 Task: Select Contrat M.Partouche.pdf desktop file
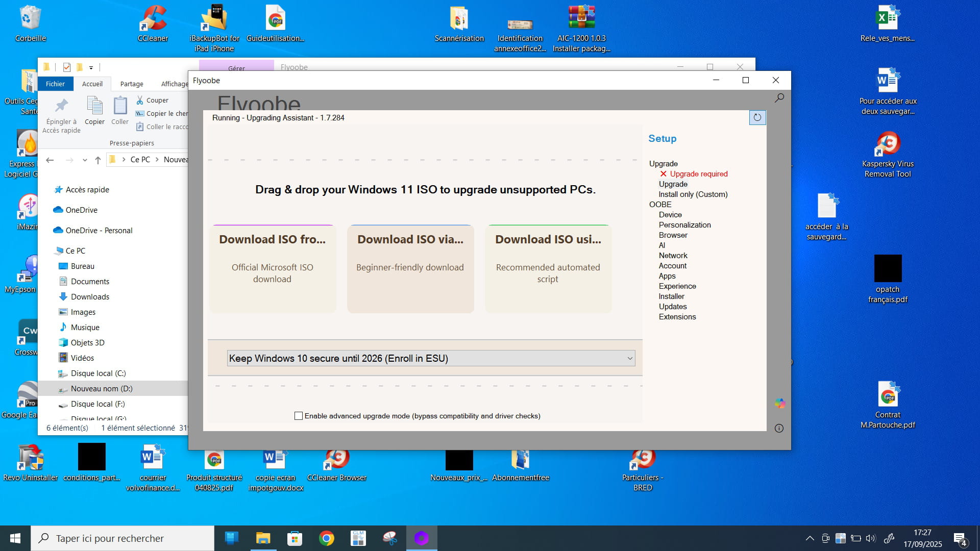coord(888,405)
